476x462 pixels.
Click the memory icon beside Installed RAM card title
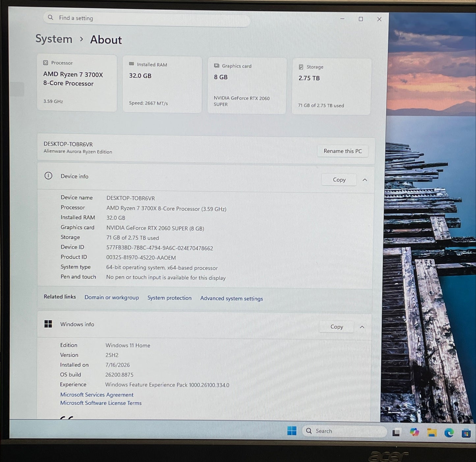[131, 64]
